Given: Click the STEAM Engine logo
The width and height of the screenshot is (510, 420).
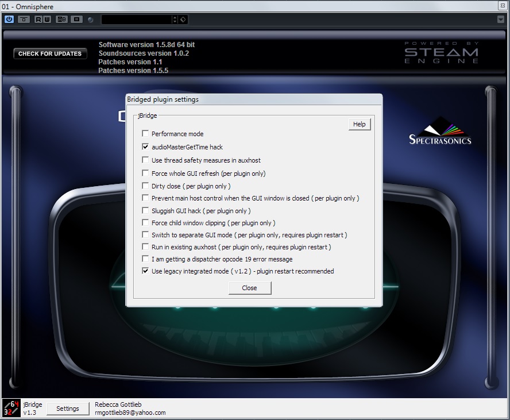Looking at the screenshot, I should pos(442,52).
